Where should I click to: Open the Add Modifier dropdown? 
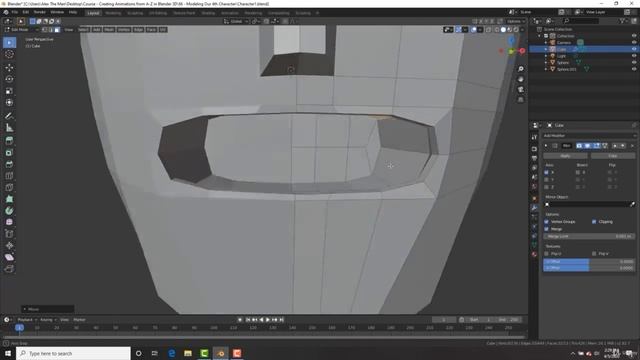589,136
